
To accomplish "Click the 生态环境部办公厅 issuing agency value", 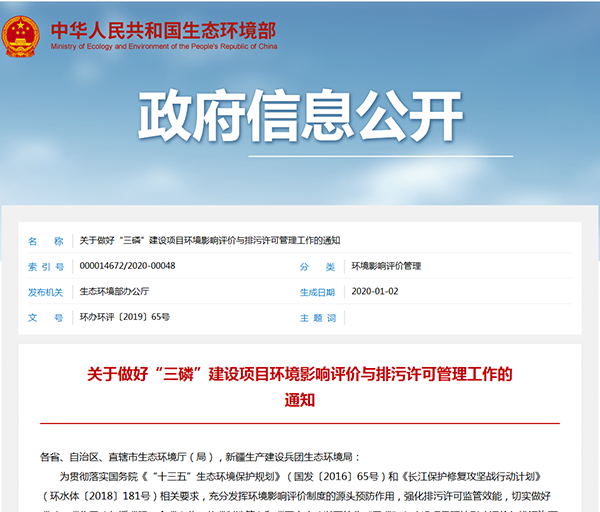I will [114, 292].
